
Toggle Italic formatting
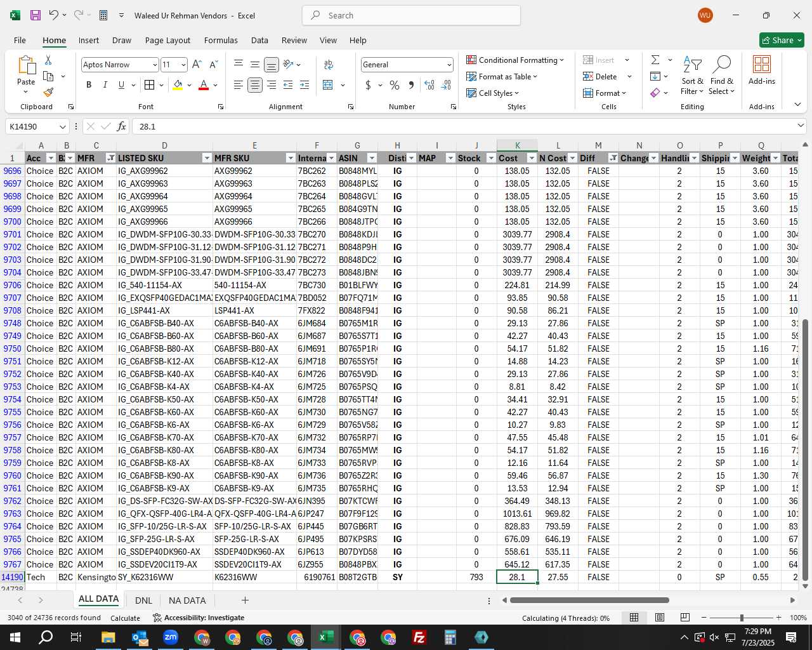click(x=105, y=85)
